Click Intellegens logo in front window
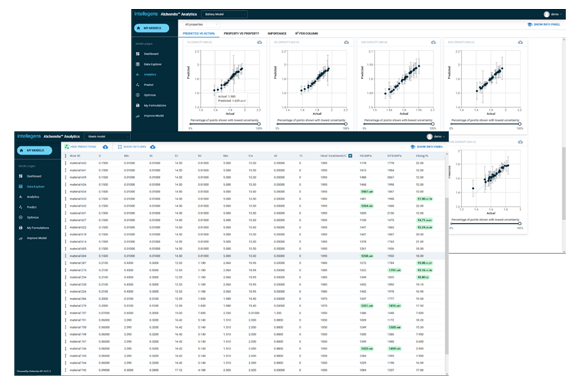 (x=29, y=136)
